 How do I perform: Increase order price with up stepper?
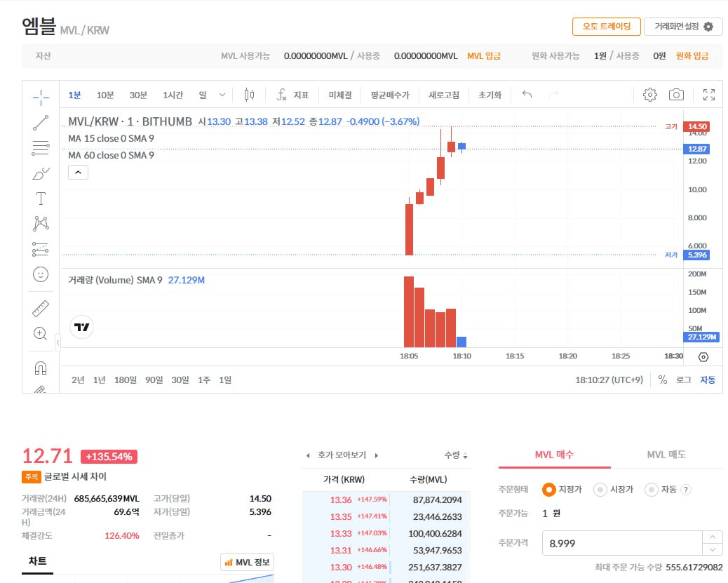[x=712, y=537]
